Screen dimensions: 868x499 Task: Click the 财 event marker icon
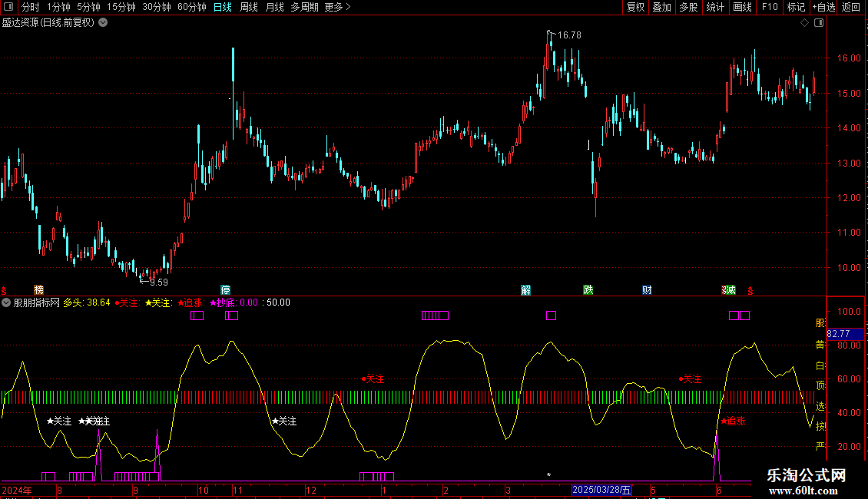click(648, 290)
